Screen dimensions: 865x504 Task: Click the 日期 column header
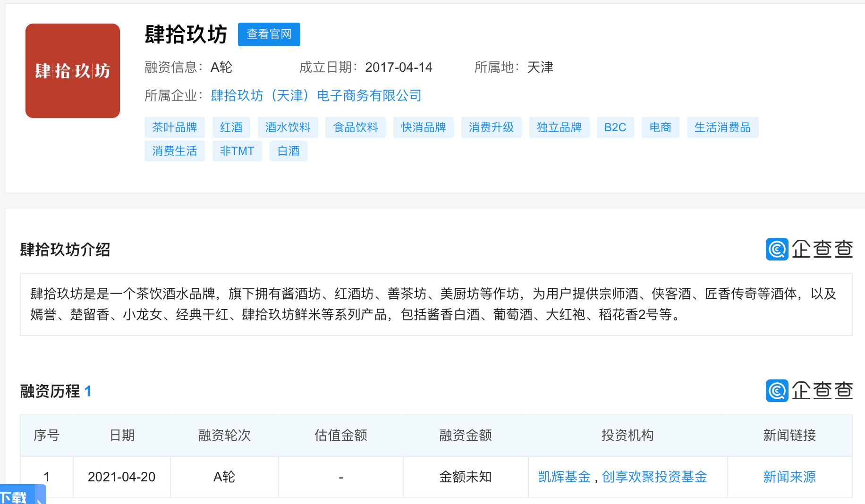point(122,435)
